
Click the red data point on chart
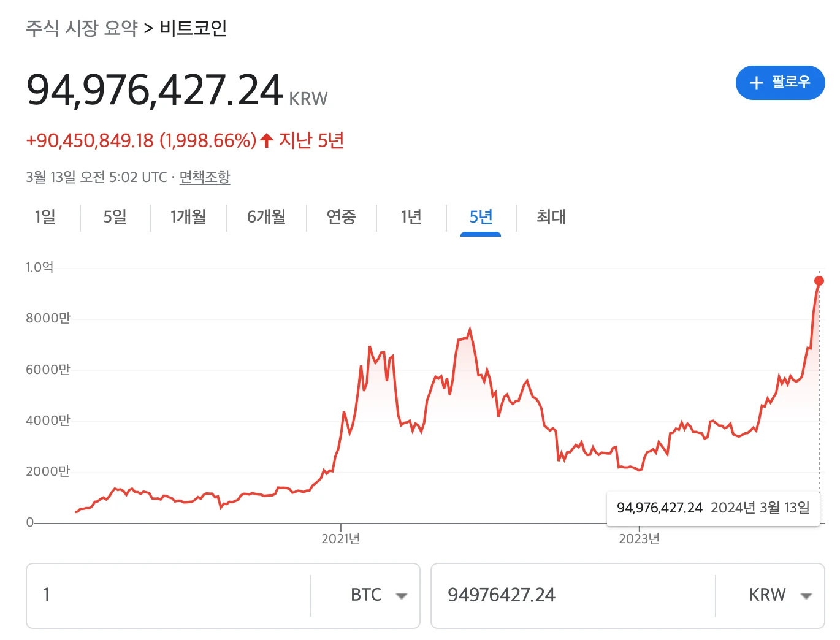tap(819, 281)
